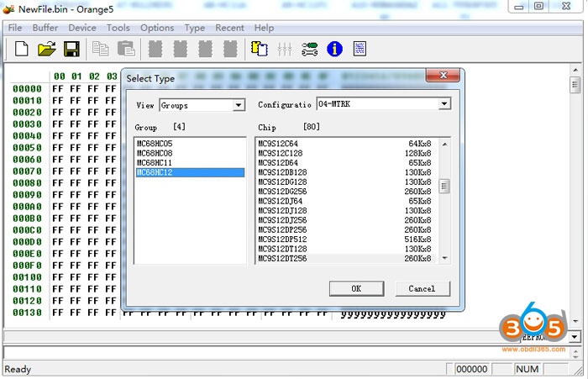Click the sliders settings icon
Viewport: 588px width, 379px height.
click(x=285, y=49)
